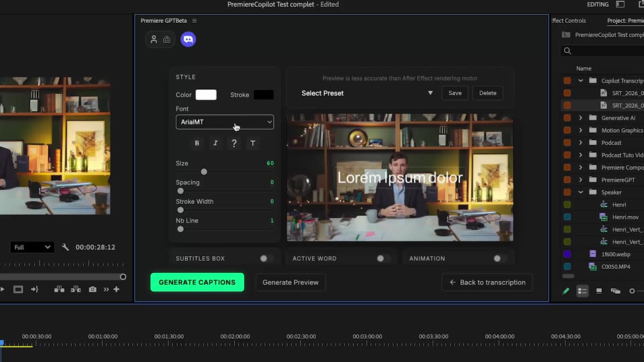The width and height of the screenshot is (644, 362).
Task: Click the safe margins frame icon
Action: pos(18,290)
